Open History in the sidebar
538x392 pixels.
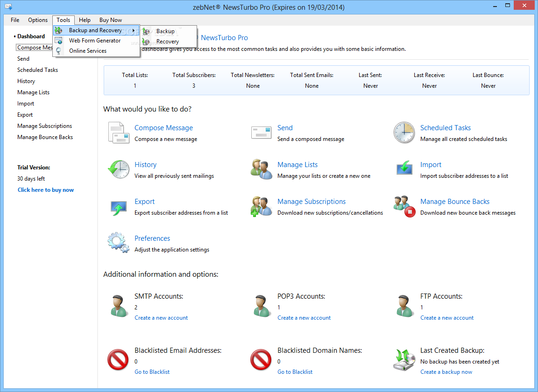(x=26, y=81)
